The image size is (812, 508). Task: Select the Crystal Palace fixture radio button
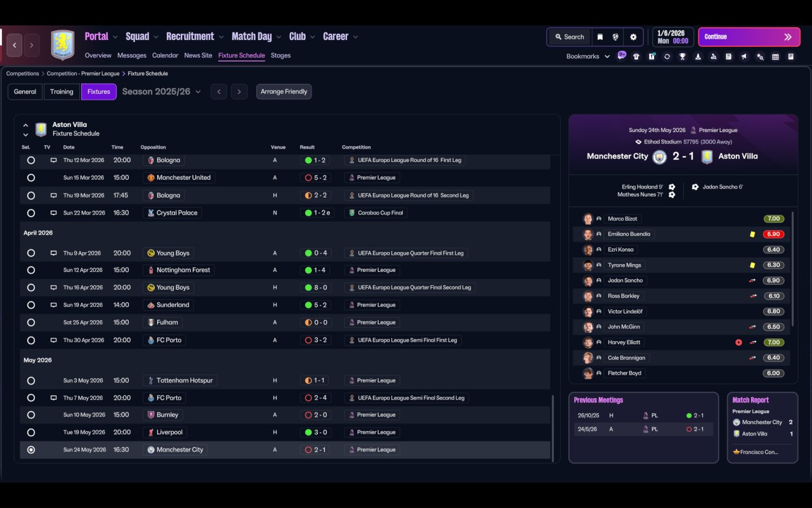tap(31, 213)
